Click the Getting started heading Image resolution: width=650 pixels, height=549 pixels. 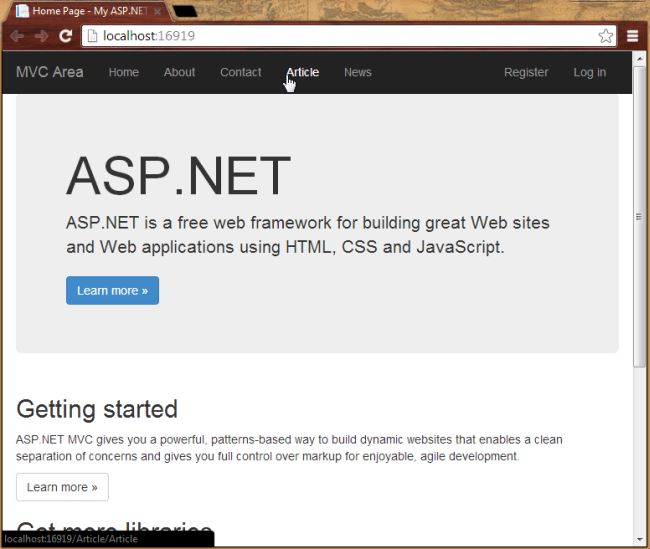click(x=97, y=409)
